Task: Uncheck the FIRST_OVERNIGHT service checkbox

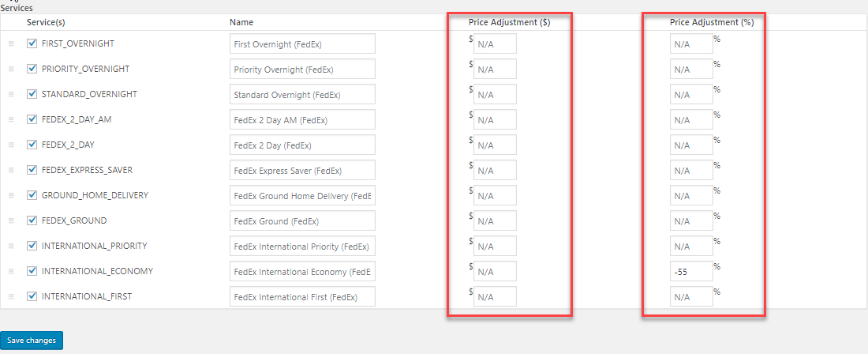Action: point(32,43)
